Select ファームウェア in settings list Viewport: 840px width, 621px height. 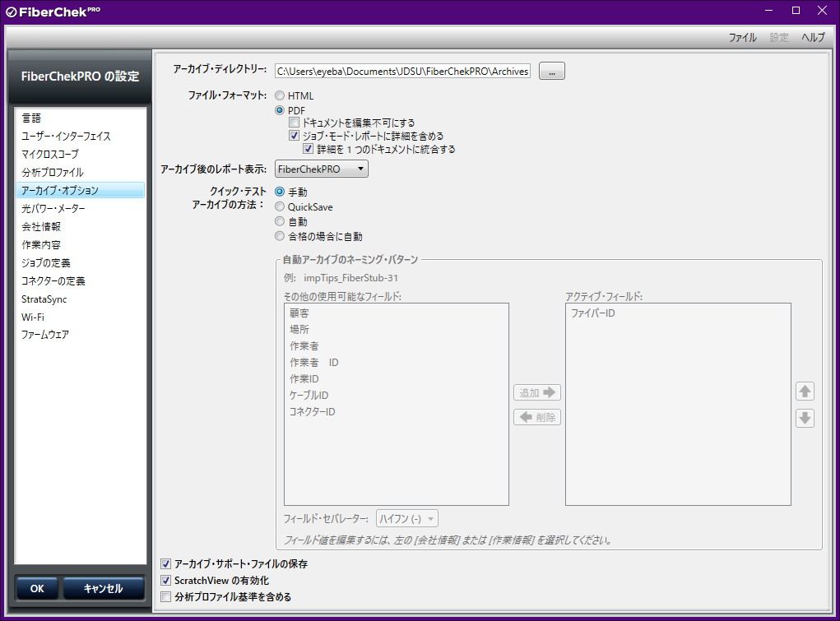coord(81,335)
